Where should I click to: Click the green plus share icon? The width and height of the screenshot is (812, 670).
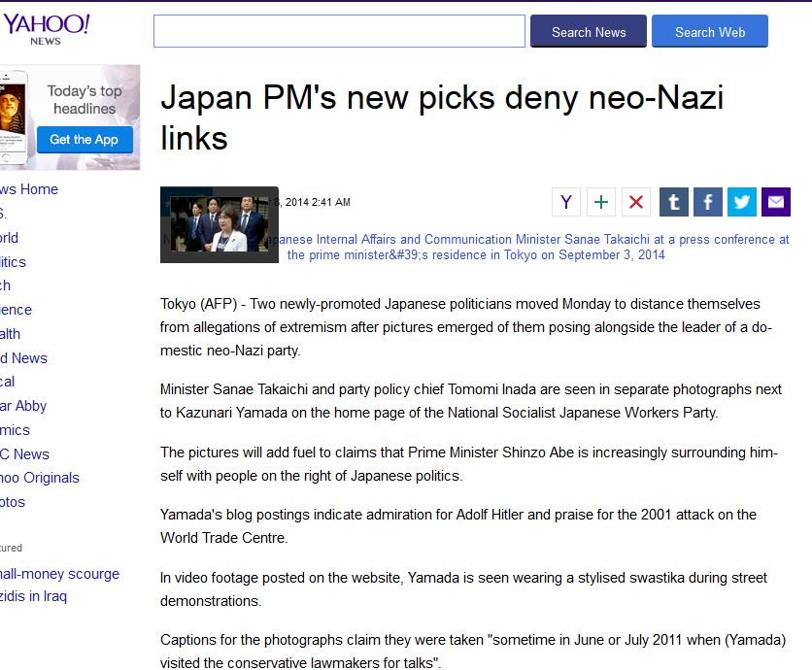[600, 202]
